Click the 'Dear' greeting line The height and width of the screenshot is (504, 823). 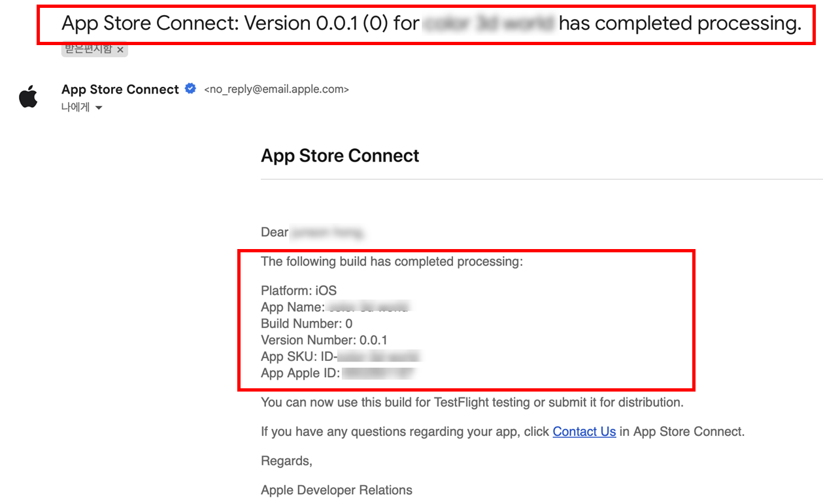[313, 232]
